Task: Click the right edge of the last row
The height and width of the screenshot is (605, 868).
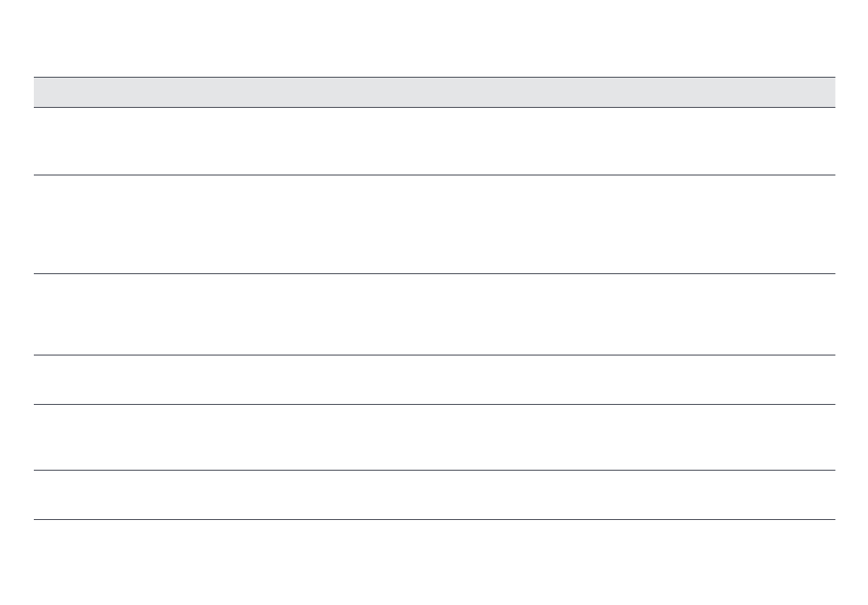Action: [x=825, y=494]
